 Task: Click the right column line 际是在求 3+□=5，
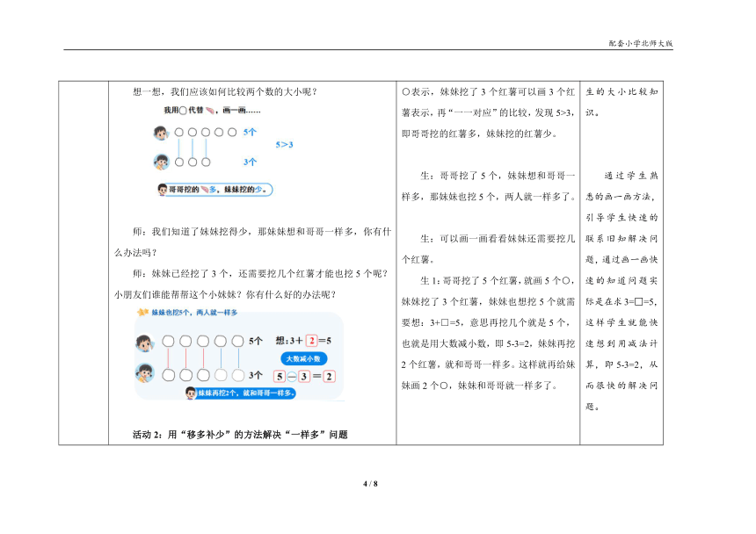pyautogui.click(x=622, y=301)
